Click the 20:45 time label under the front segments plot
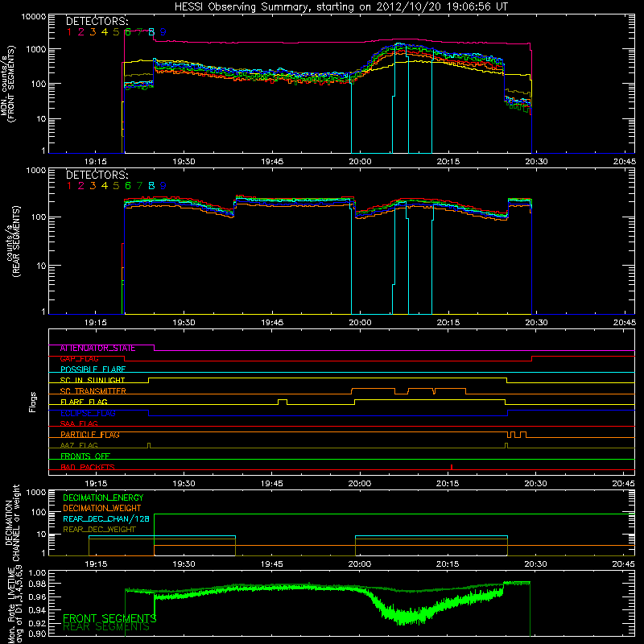 coord(625,162)
